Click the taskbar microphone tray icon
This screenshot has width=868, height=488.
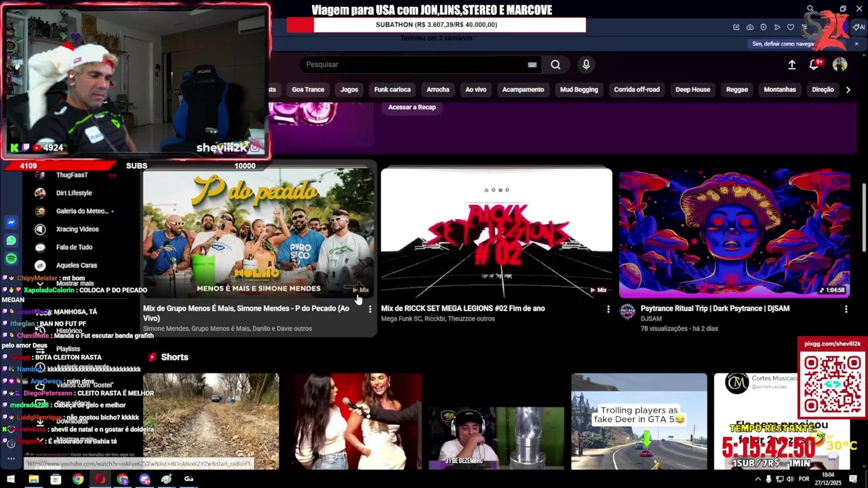pyautogui.click(x=768, y=479)
